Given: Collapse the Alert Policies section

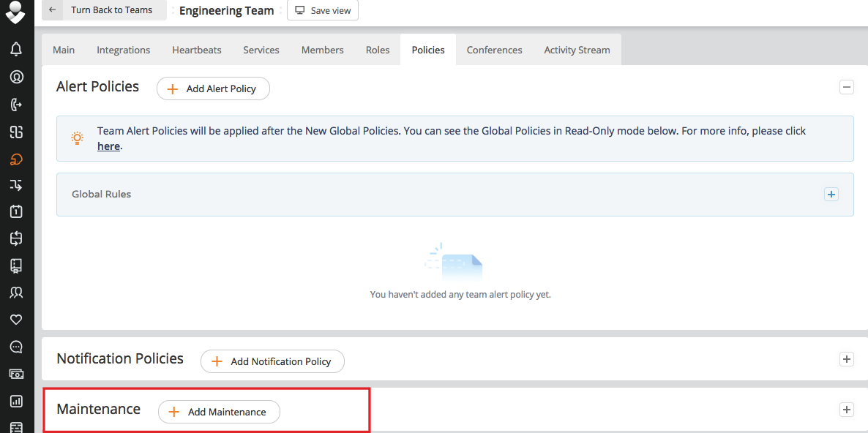Looking at the screenshot, I should click(847, 87).
